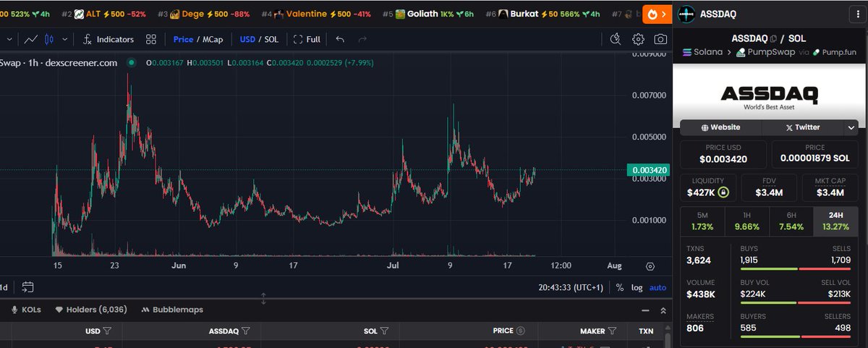The height and width of the screenshot is (348, 868).
Task: Toggle auto scale on chart
Action: (x=658, y=287)
